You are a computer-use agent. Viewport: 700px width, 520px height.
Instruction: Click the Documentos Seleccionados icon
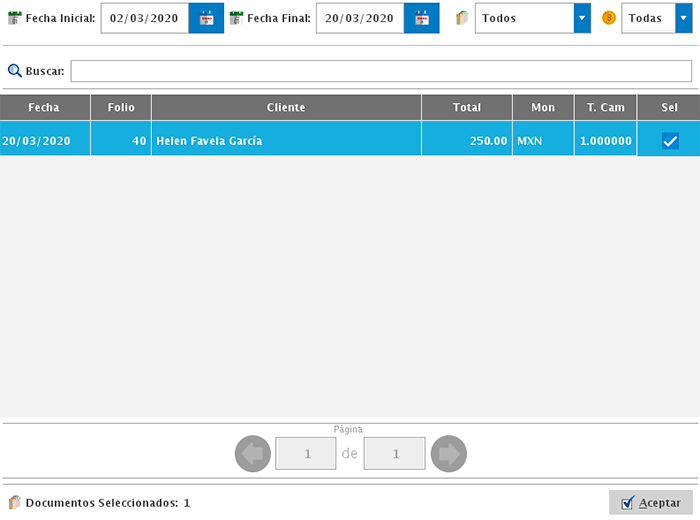click(x=14, y=502)
